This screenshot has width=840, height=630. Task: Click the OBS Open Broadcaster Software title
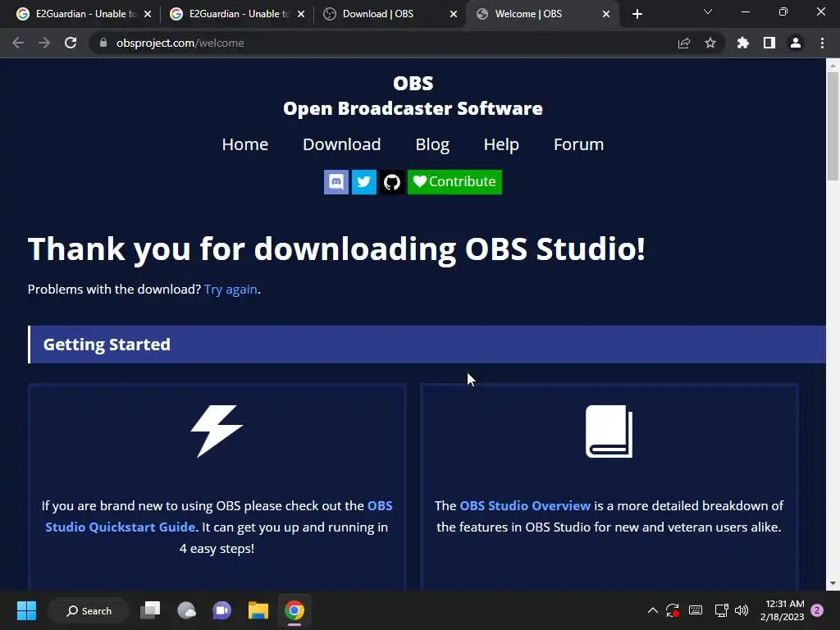[413, 95]
